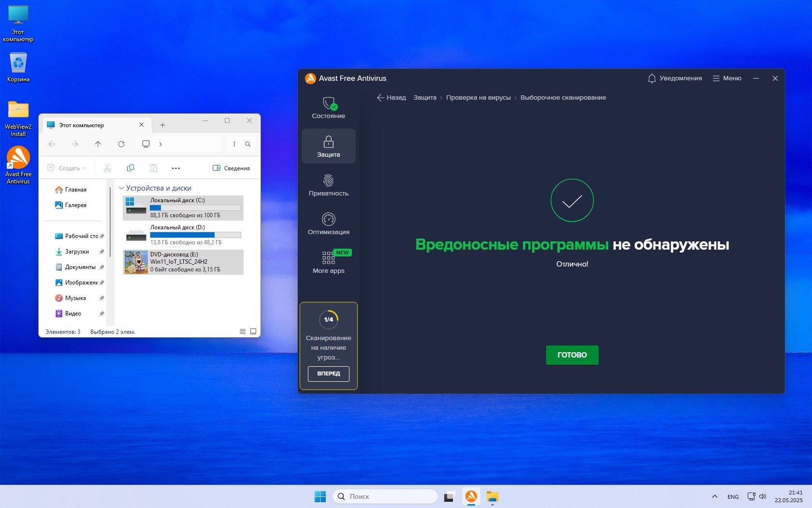Open Главная in Explorer navigation pane
Viewport: 812px width, 508px height.
71,190
